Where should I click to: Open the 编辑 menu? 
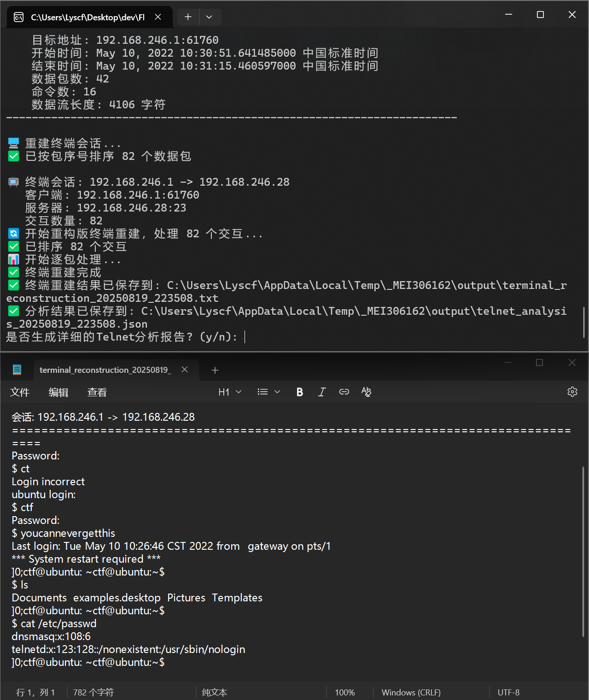[x=58, y=393]
